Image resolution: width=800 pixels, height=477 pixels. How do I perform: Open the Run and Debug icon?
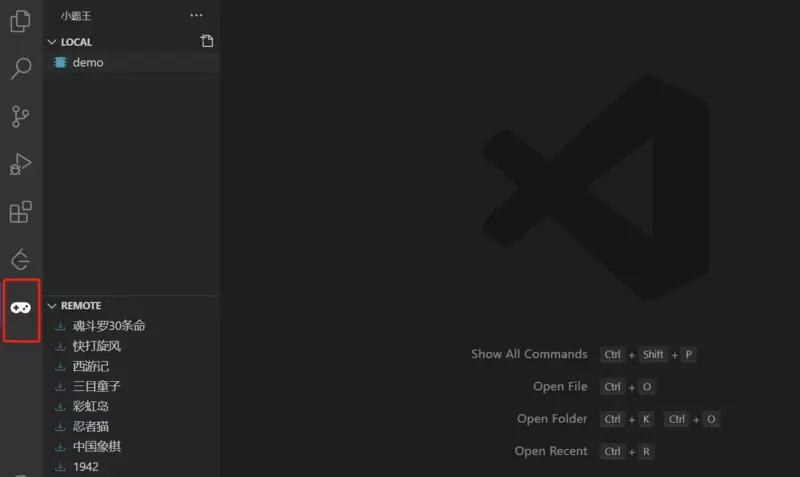[x=20, y=165]
